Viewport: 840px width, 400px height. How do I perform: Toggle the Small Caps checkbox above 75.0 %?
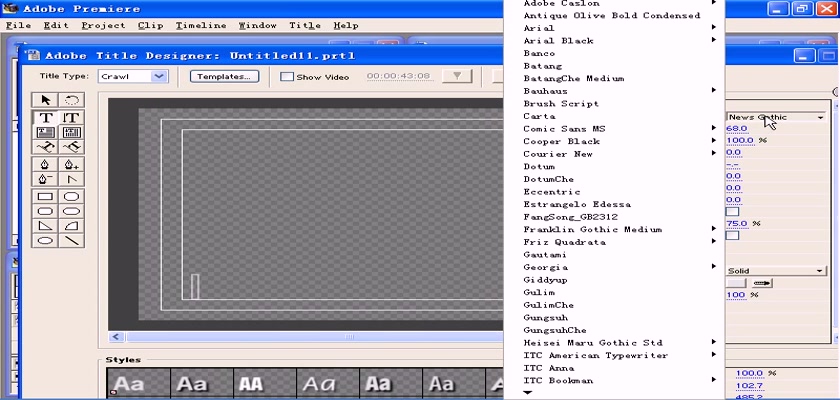(x=732, y=212)
